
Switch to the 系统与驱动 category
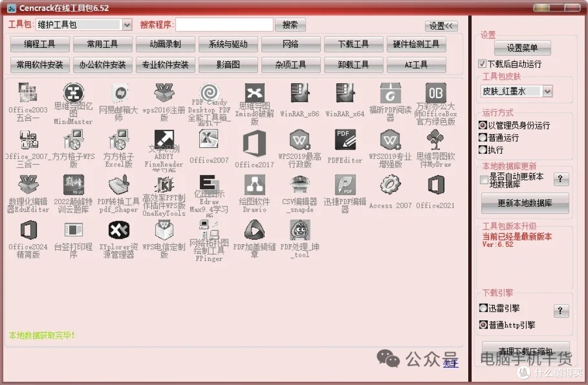tap(228, 44)
